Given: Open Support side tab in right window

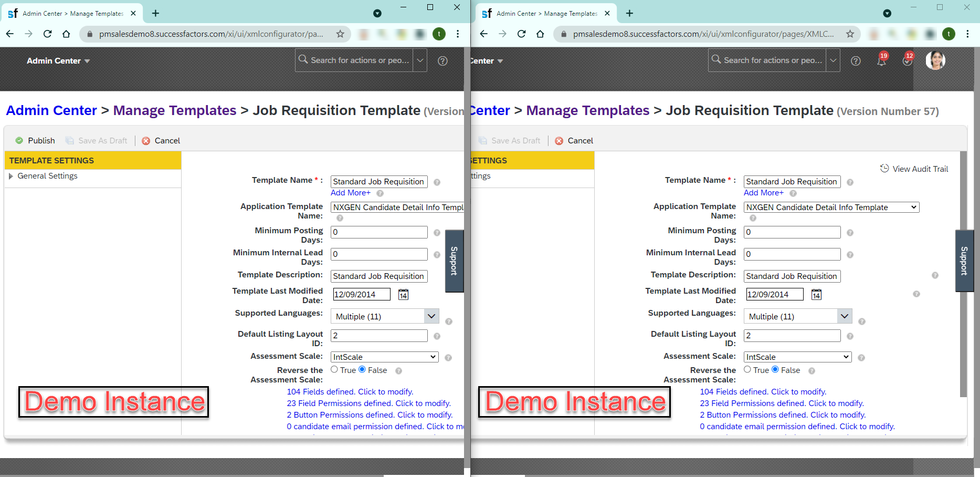Looking at the screenshot, I should point(964,261).
